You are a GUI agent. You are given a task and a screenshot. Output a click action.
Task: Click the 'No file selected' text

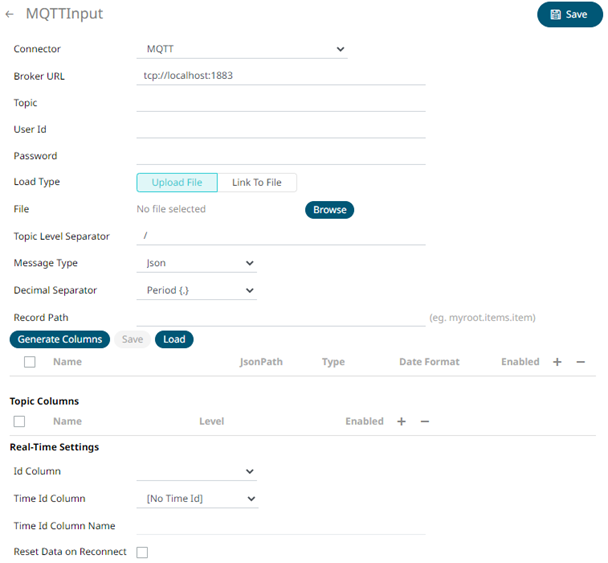[171, 209]
